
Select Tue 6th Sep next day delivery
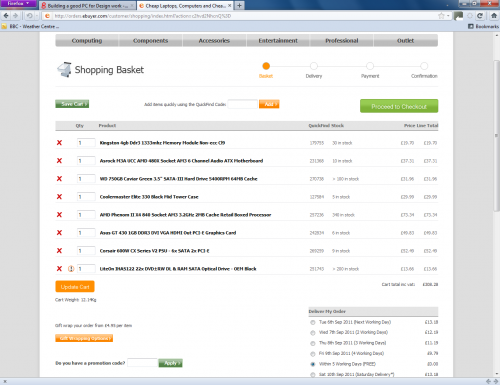pos(313,322)
